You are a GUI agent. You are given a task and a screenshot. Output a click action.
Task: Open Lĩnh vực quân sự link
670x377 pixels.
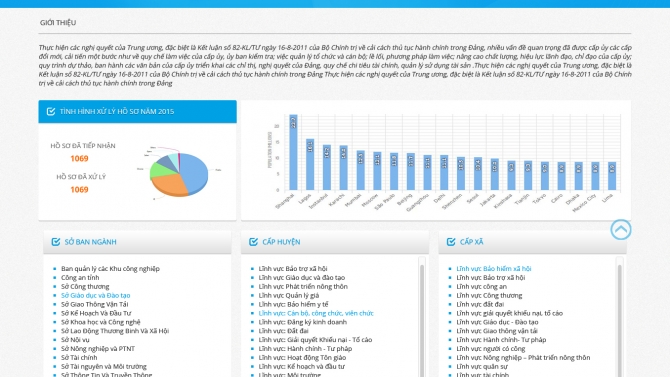click(482, 366)
